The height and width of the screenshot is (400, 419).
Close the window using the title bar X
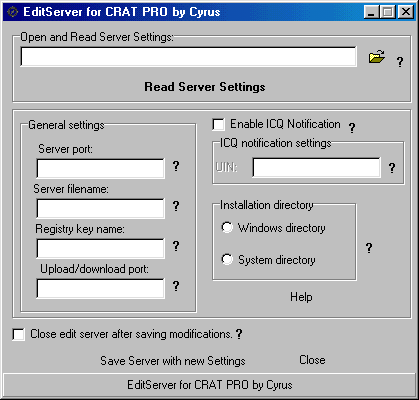pos(406,12)
